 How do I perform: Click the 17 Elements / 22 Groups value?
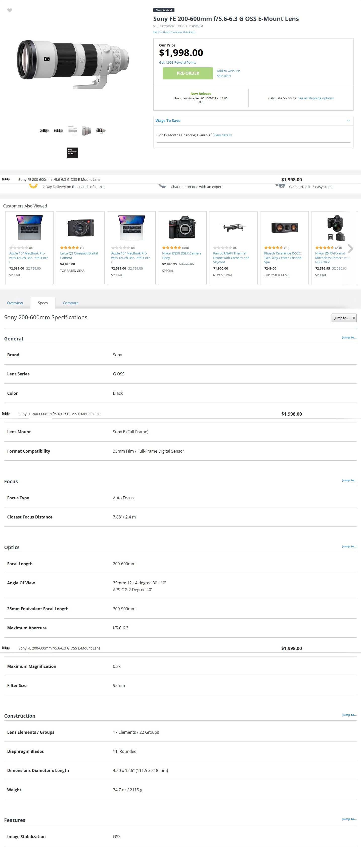tap(136, 732)
